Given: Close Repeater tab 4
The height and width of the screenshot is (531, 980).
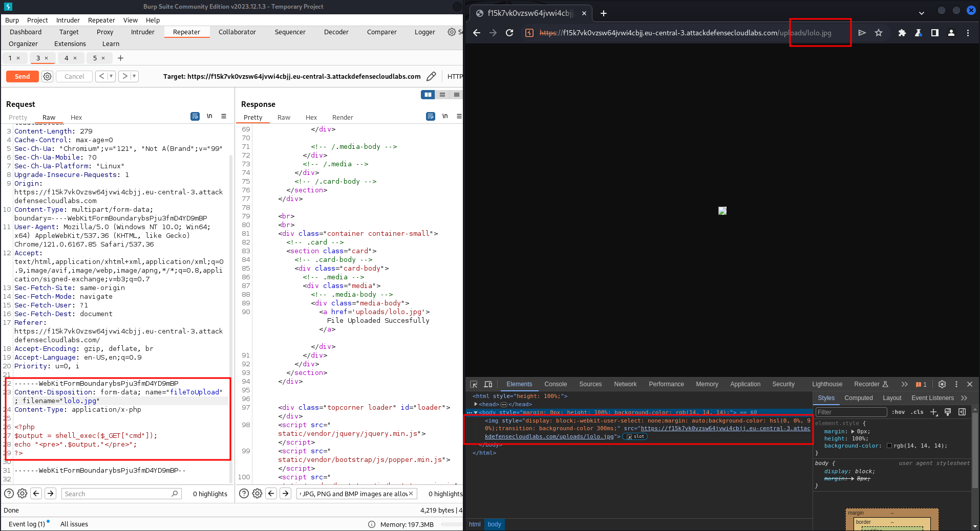Looking at the screenshot, I should click(x=75, y=58).
